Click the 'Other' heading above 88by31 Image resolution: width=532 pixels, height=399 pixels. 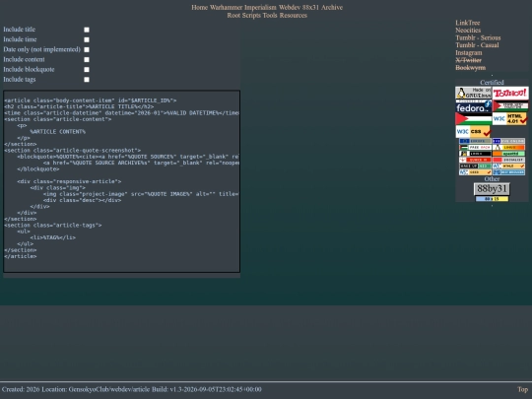(492, 178)
